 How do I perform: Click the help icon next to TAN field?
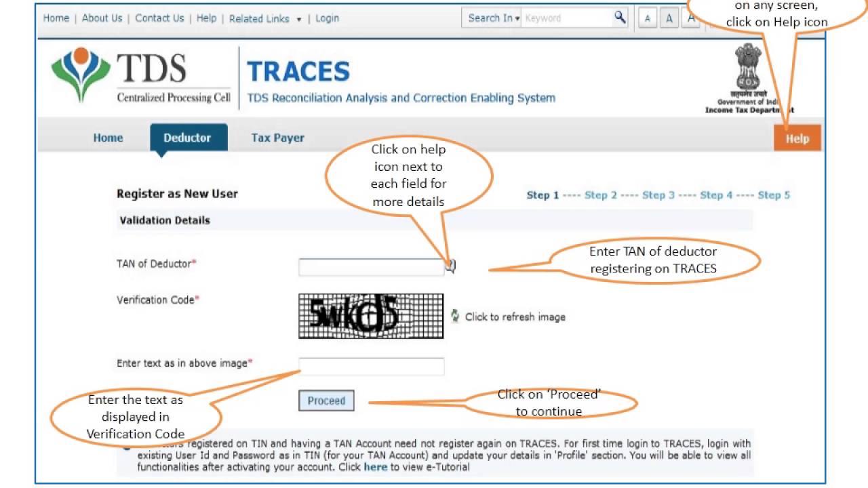[x=451, y=266]
